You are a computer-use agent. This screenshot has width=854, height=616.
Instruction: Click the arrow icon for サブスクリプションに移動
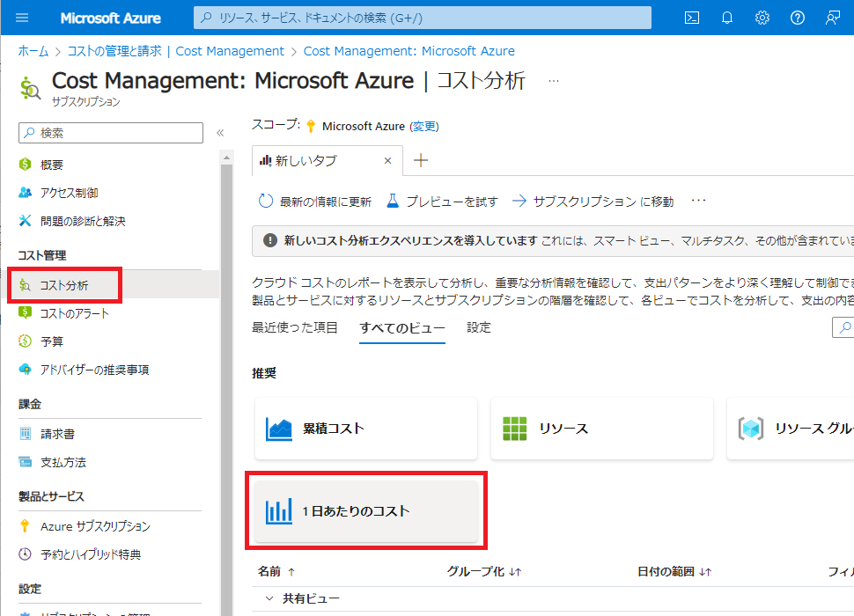tap(519, 202)
